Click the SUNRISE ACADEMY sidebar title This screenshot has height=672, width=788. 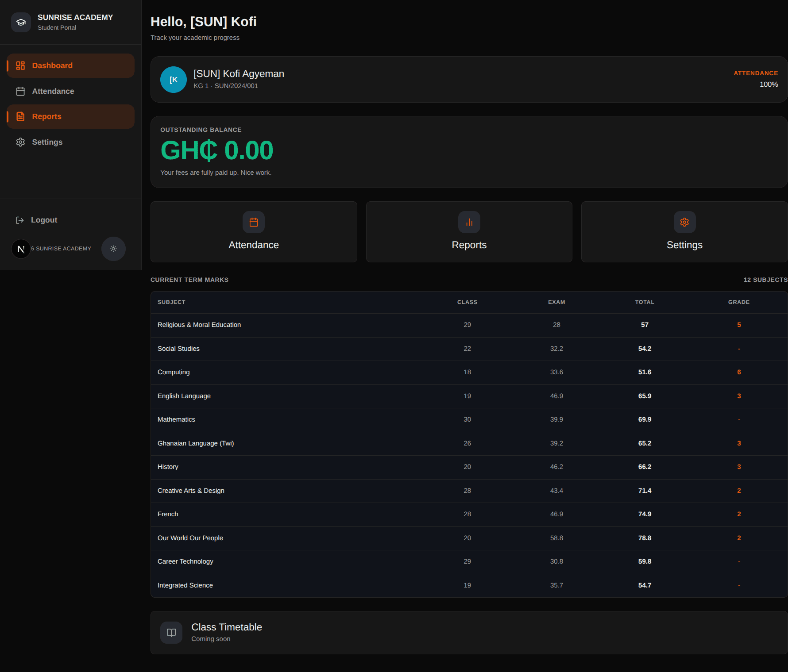click(x=75, y=17)
